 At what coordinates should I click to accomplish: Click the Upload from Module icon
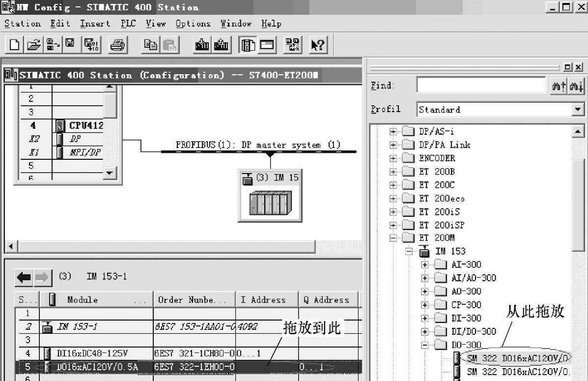coord(221,45)
